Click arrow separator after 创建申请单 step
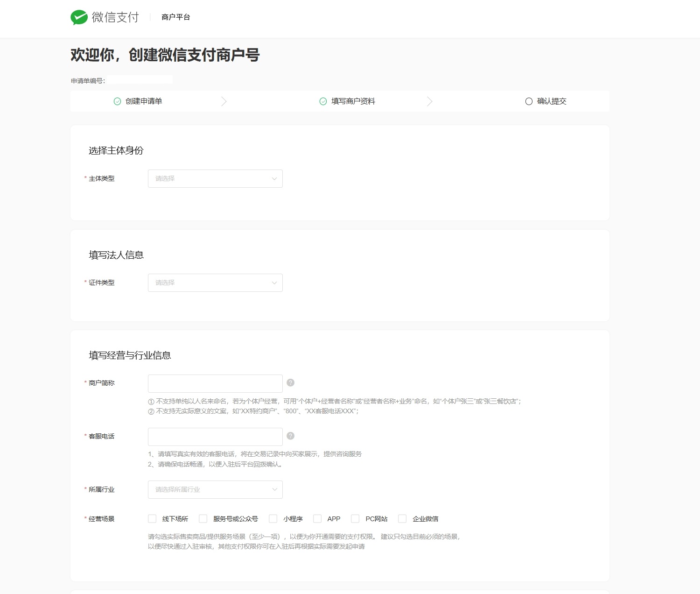The height and width of the screenshot is (594, 700). pyautogui.click(x=224, y=101)
